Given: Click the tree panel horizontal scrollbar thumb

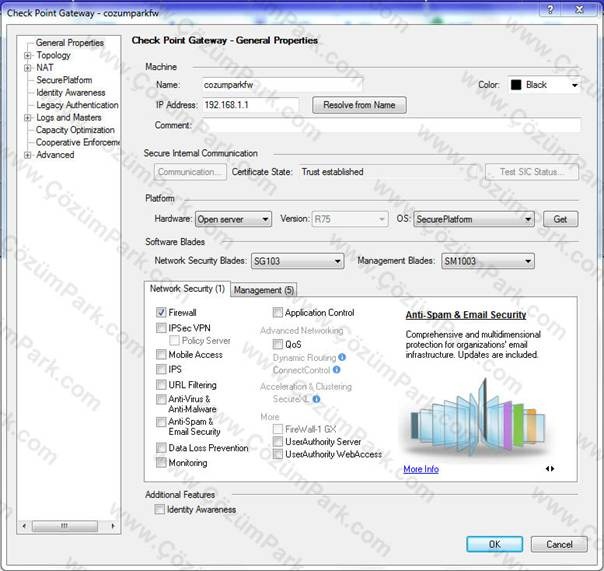Looking at the screenshot, I should 65,526.
